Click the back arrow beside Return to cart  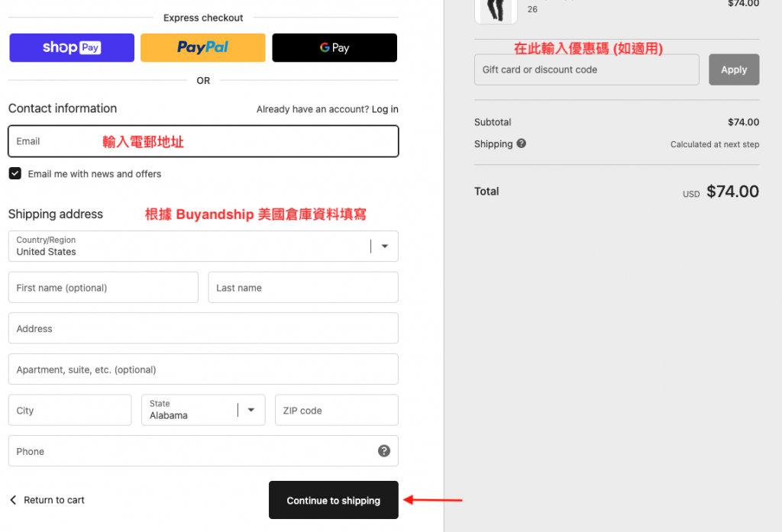click(x=13, y=500)
